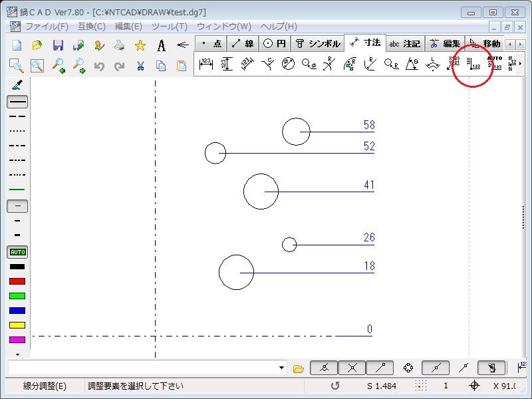This screenshot has width=532, height=399.
Task: Click the yellow star icon
Action: [x=140, y=45]
